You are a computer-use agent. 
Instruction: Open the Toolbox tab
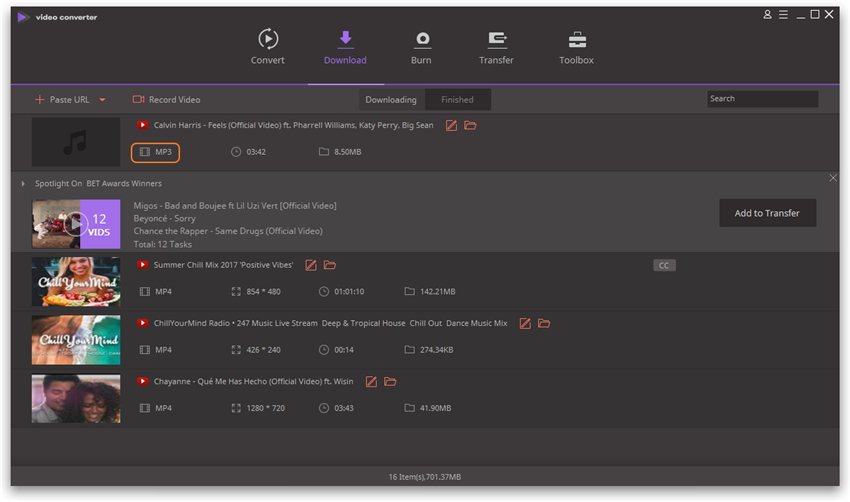click(x=576, y=47)
